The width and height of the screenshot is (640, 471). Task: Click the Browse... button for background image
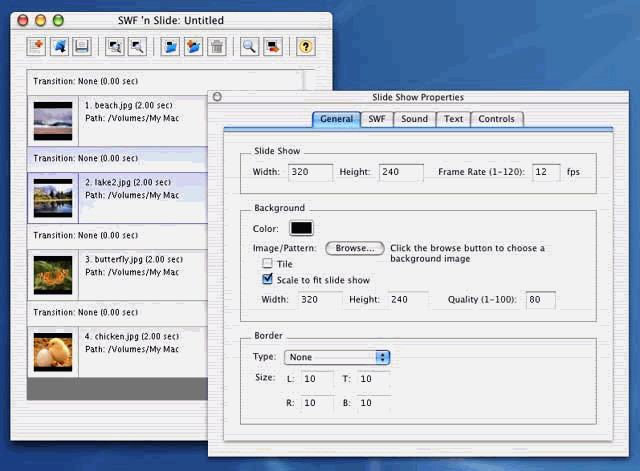point(355,248)
